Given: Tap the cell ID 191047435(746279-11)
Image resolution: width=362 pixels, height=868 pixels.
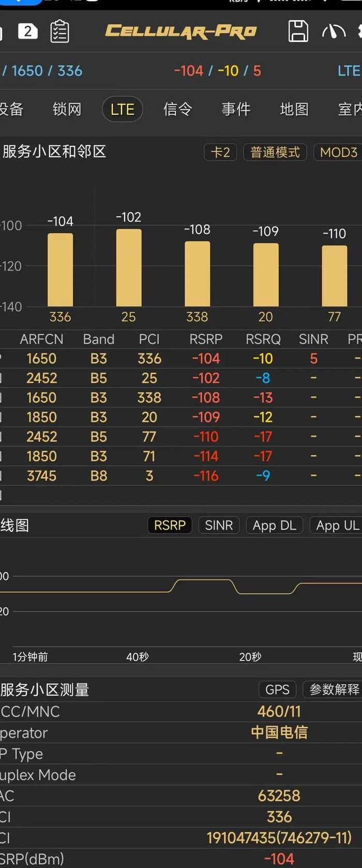Looking at the screenshot, I should [x=279, y=838].
